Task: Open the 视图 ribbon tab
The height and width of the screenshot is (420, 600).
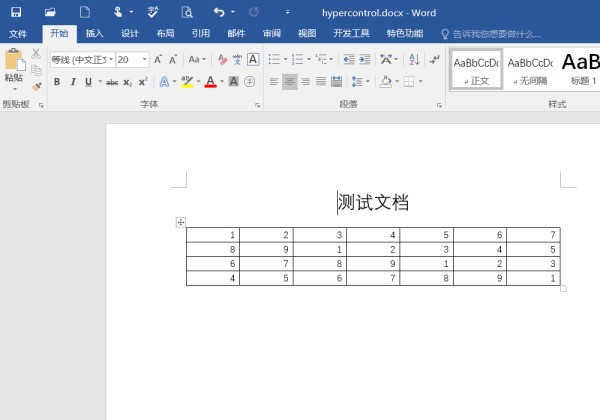Action: point(307,33)
